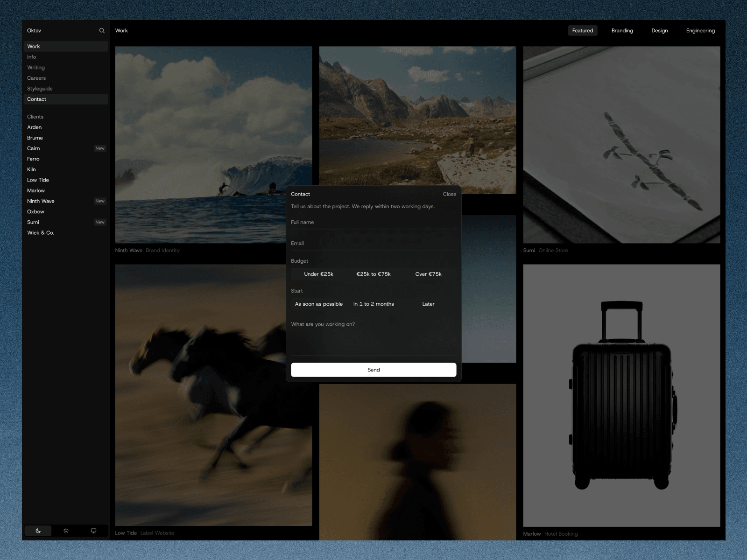This screenshot has width=747, height=560.
Task: Switch to the Branding tab
Action: click(622, 31)
